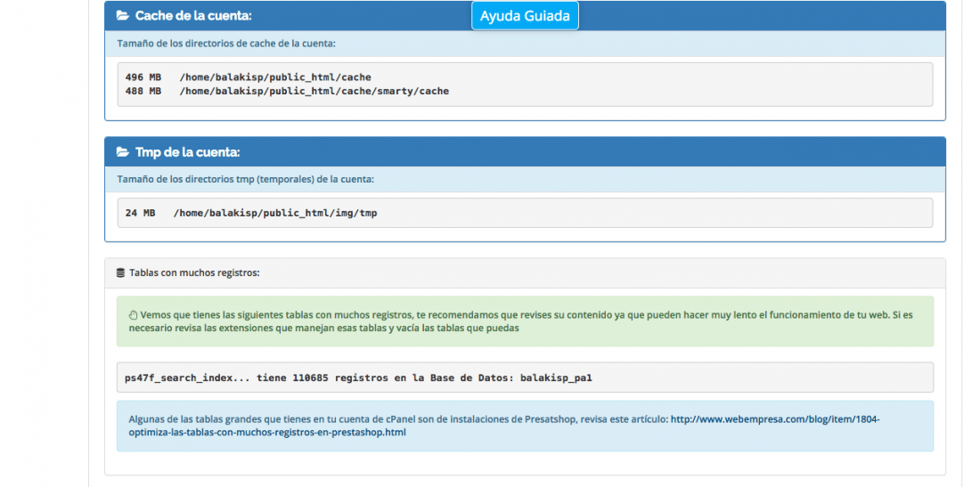Image resolution: width=980 pixels, height=487 pixels.
Task: Open the webempresa.com Prestashop optimization article link
Action: (x=503, y=426)
